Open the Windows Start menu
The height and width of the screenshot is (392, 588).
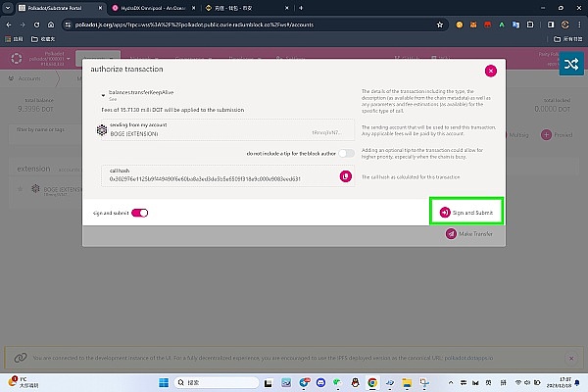(165, 382)
